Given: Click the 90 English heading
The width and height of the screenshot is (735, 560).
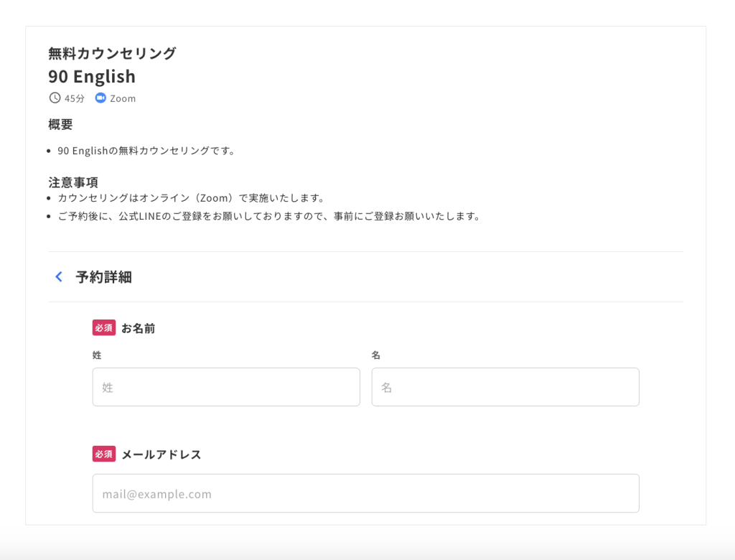Looking at the screenshot, I should [92, 76].
